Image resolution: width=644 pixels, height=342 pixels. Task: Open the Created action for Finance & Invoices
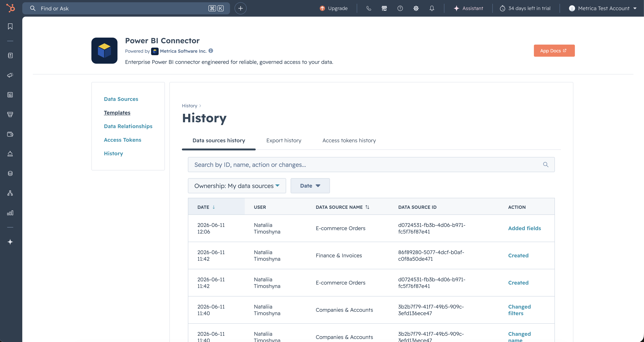(x=518, y=255)
